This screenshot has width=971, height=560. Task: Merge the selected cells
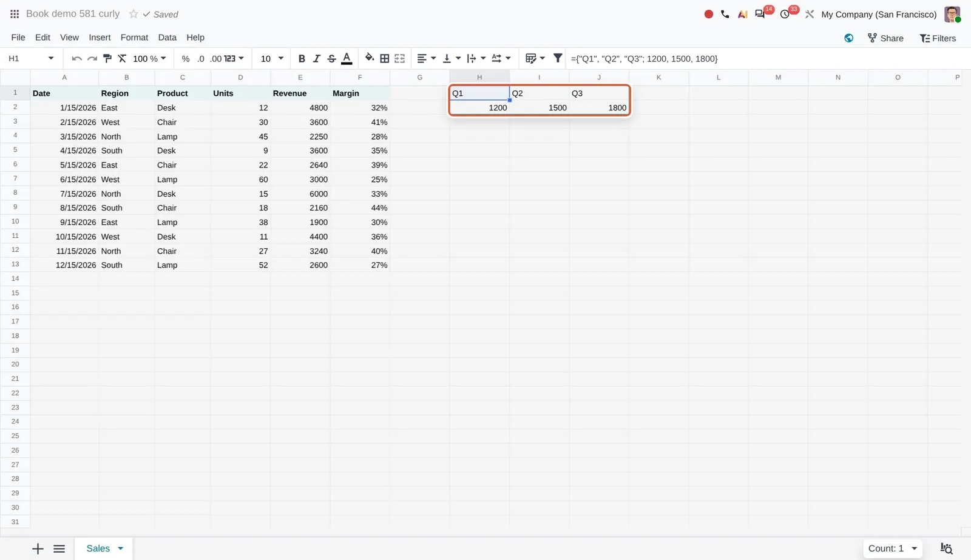pyautogui.click(x=399, y=58)
